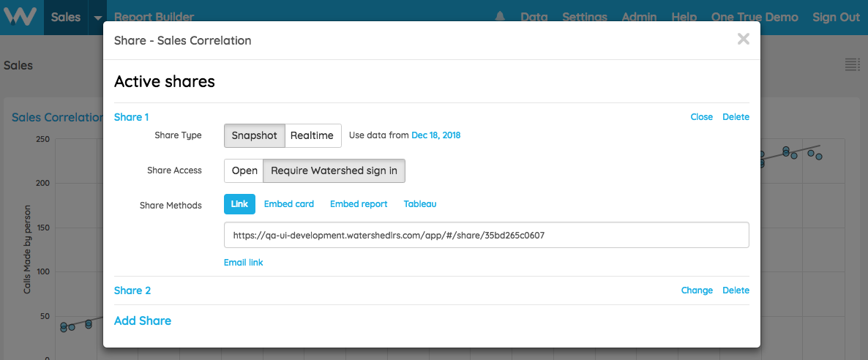
Task: Click Add Share
Action: coord(143,320)
